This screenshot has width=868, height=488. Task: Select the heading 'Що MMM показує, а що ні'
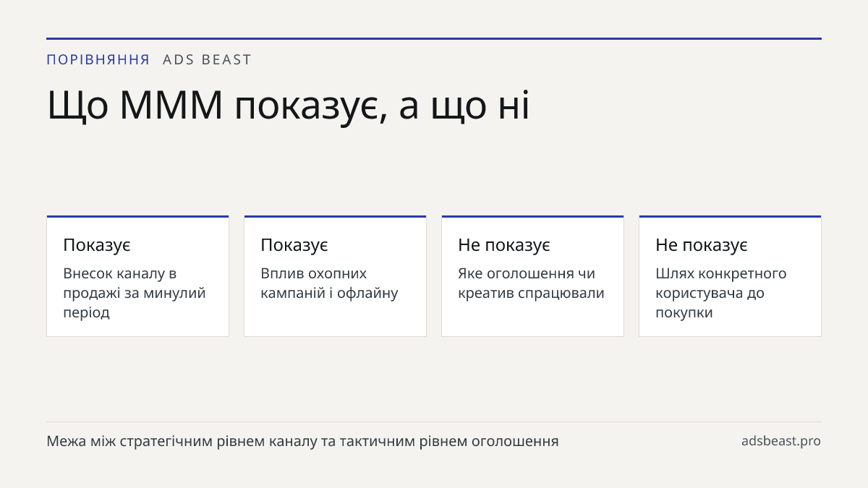pos(288,105)
